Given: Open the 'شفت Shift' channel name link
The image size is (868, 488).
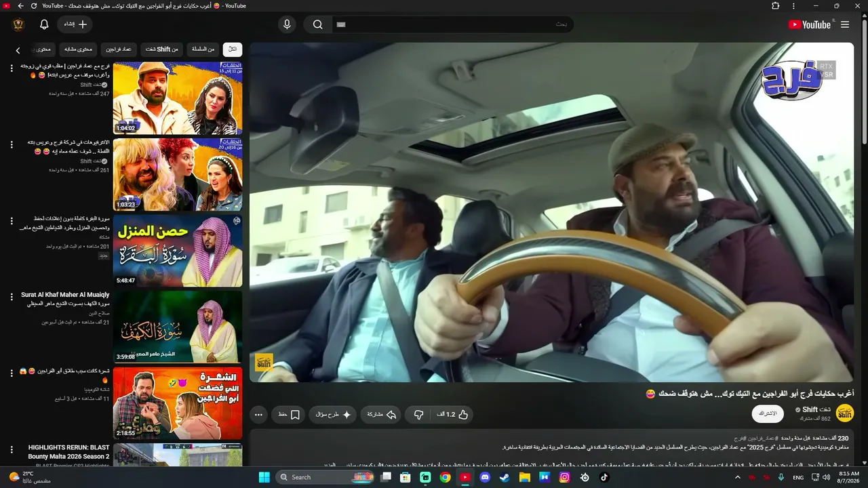Looking at the screenshot, I should pos(816,409).
